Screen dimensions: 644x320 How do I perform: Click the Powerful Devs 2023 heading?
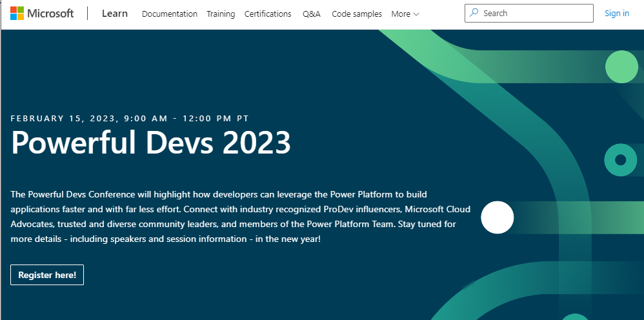point(151,143)
